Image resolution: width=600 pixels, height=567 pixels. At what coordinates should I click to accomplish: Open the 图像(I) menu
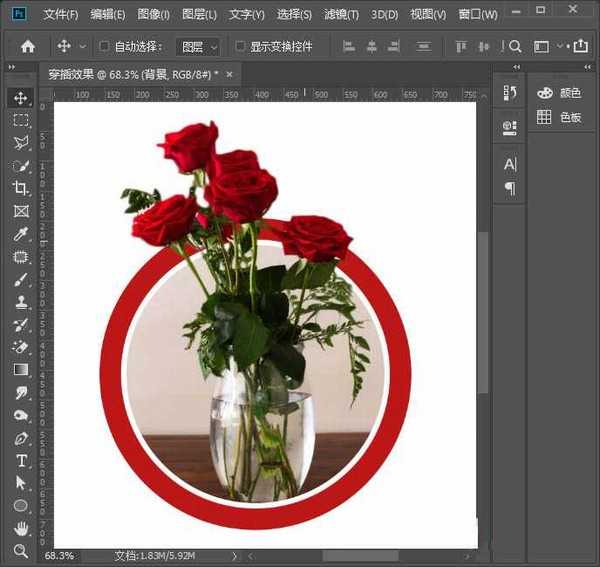pyautogui.click(x=153, y=14)
